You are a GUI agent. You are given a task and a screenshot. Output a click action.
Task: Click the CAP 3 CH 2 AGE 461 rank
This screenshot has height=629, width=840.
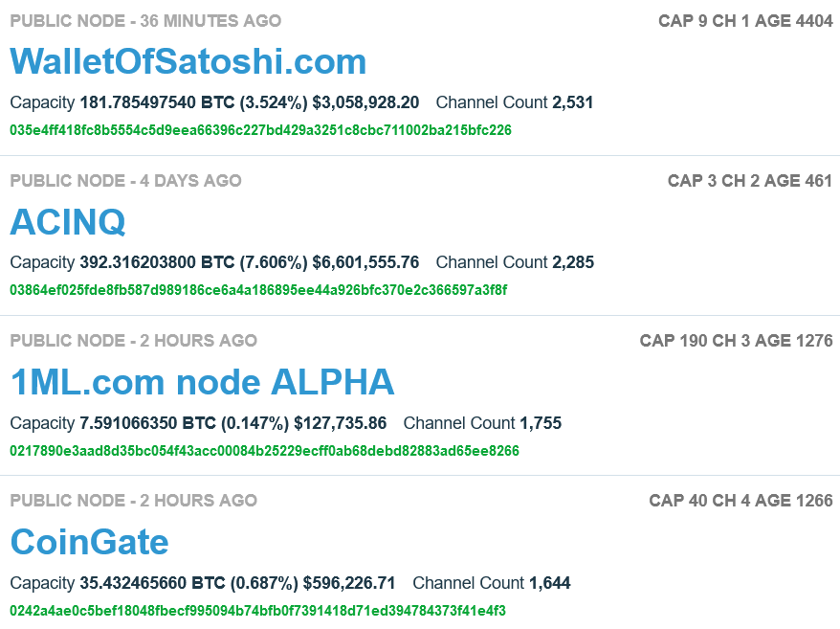[750, 181]
